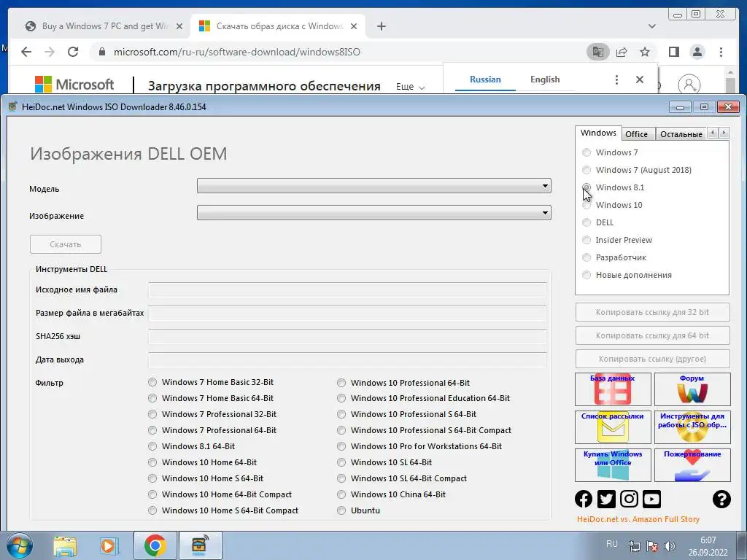Open HeiDoc.net vs. Amazon Full Story link
Viewport: 747px width, 560px height.
(x=638, y=519)
